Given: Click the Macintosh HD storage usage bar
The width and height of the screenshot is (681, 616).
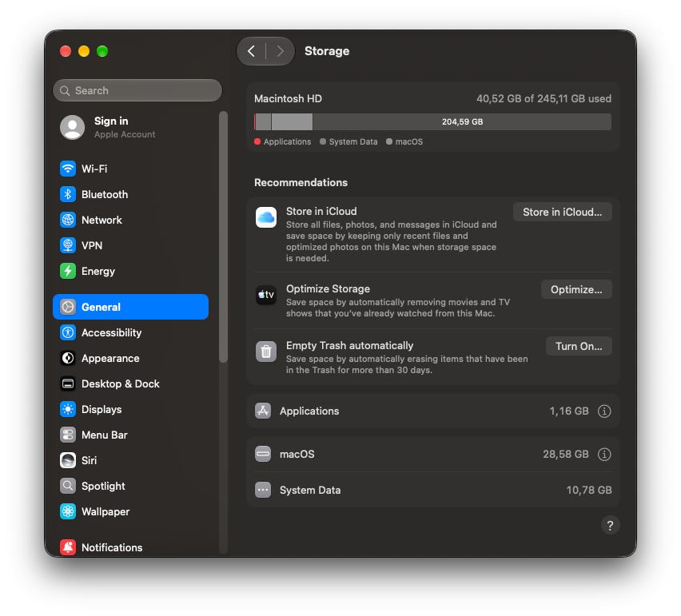Looking at the screenshot, I should click(432, 122).
